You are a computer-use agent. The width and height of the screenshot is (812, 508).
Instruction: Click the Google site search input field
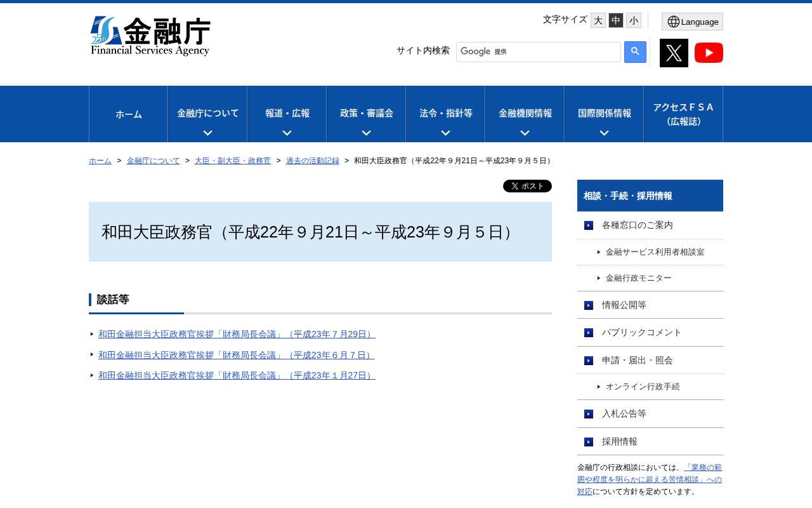tap(539, 52)
